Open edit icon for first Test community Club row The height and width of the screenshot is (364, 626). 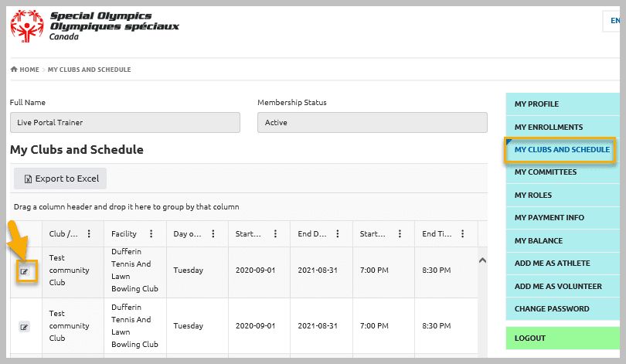click(x=25, y=272)
